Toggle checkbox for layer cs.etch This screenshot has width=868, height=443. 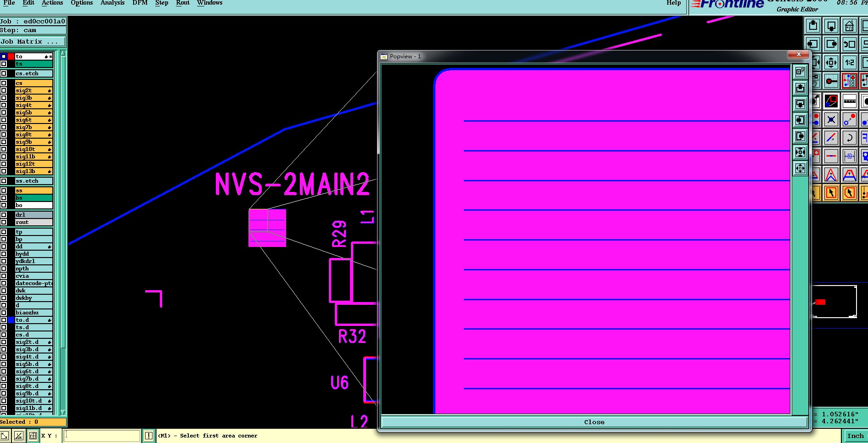[4, 73]
